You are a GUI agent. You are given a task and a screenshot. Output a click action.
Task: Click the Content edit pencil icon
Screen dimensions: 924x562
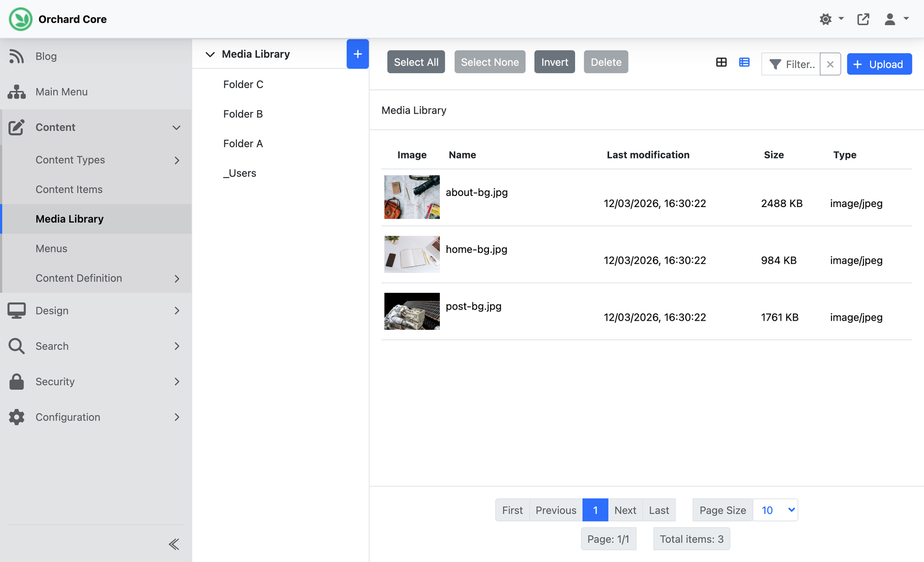pos(16,127)
